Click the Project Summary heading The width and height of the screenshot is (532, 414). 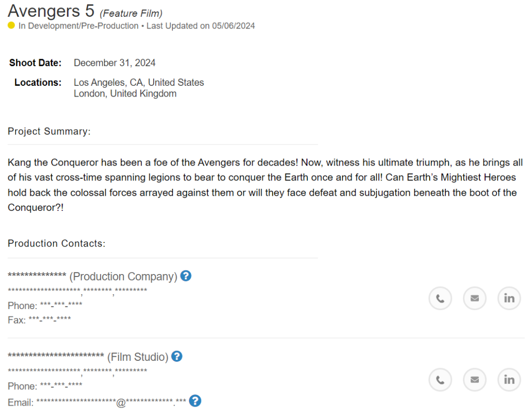click(49, 131)
